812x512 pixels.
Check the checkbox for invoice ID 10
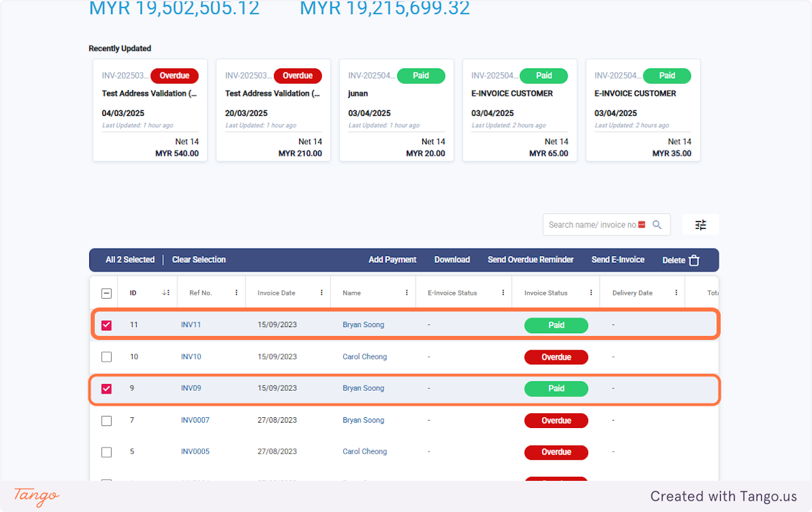[106, 357]
